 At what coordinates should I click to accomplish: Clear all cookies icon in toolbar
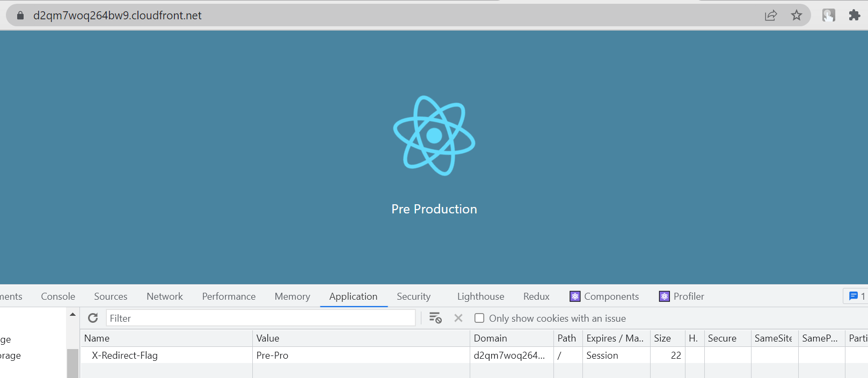(x=435, y=318)
